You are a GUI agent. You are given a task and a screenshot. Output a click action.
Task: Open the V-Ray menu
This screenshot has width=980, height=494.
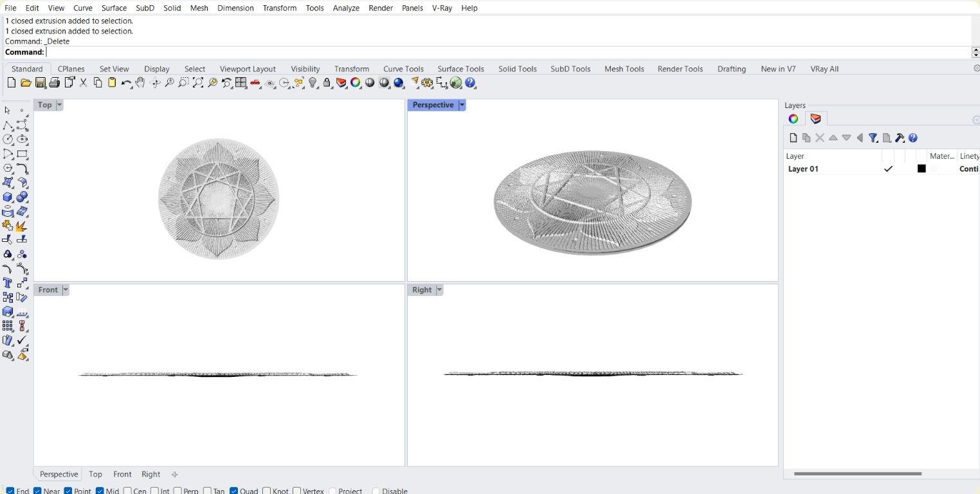pyautogui.click(x=442, y=8)
